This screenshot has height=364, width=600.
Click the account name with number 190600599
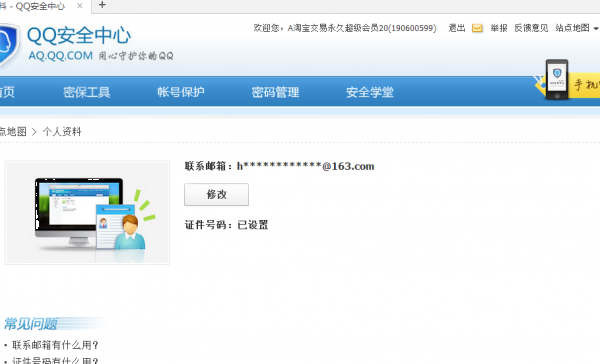coord(362,28)
